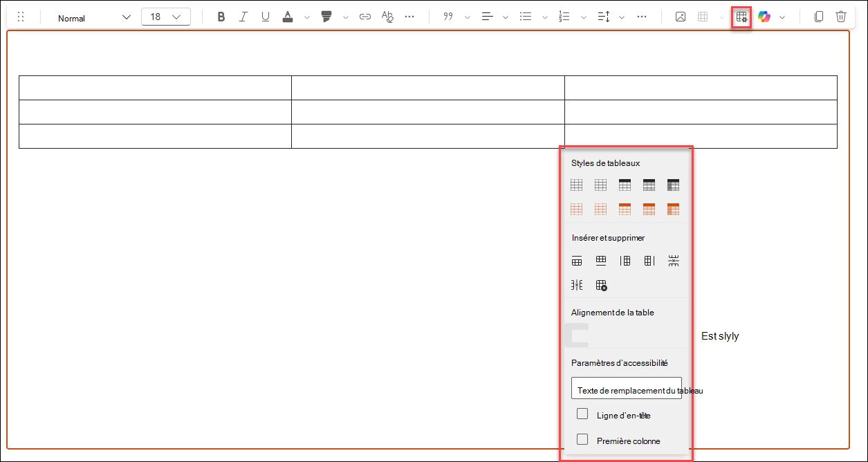Delete the web part with trash icon

841,17
